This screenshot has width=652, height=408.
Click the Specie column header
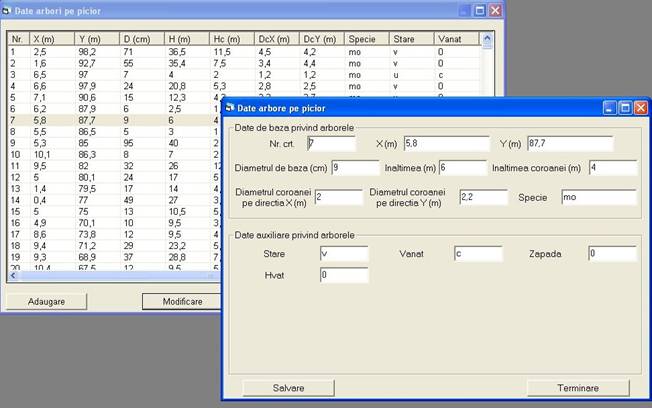coord(366,39)
